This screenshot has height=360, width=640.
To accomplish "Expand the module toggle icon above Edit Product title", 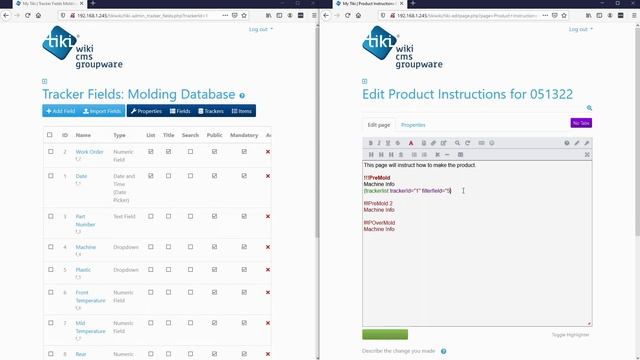I will point(364,81).
